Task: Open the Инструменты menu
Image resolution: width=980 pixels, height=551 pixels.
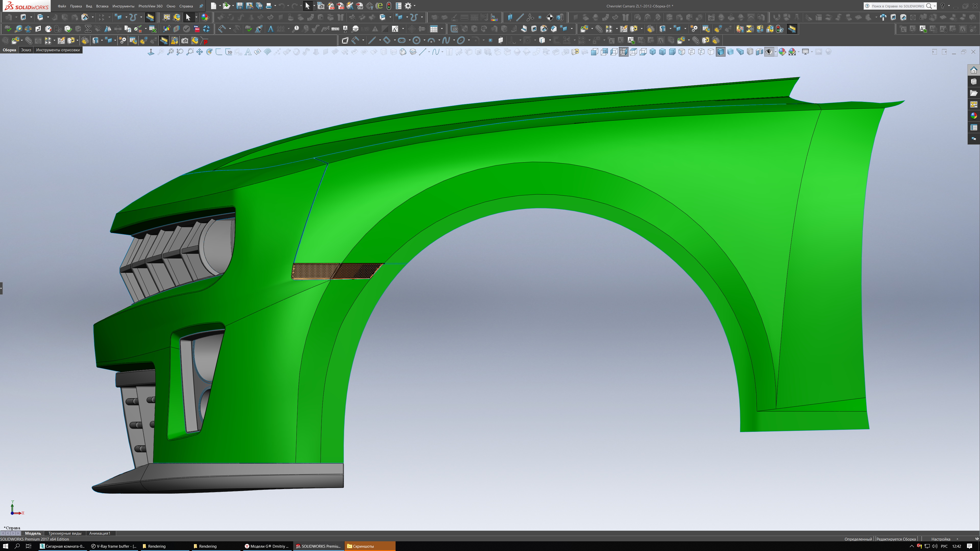Action: [123, 6]
